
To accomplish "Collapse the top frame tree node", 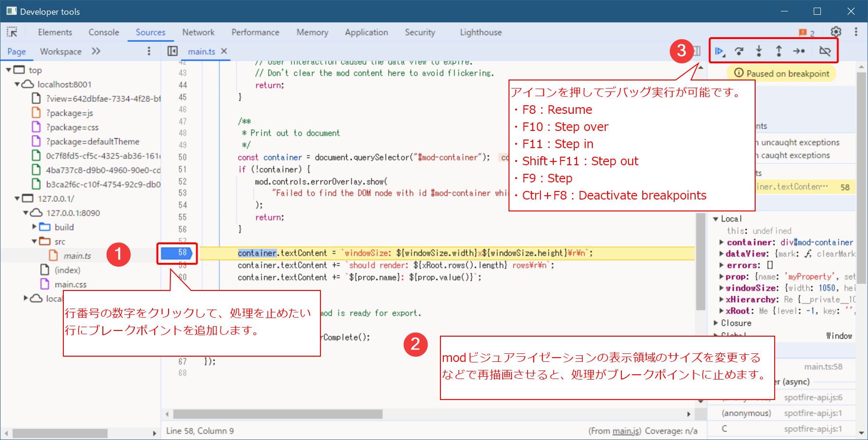I will [x=9, y=70].
